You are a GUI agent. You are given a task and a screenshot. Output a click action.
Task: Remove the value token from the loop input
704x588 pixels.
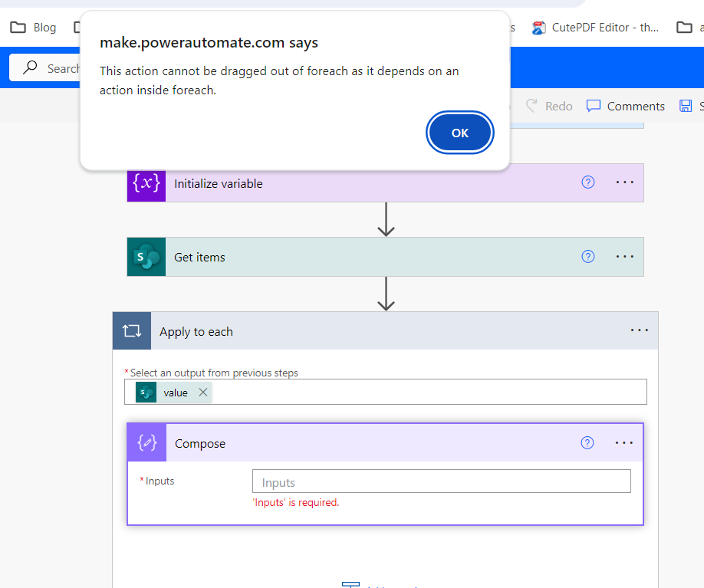(x=203, y=393)
